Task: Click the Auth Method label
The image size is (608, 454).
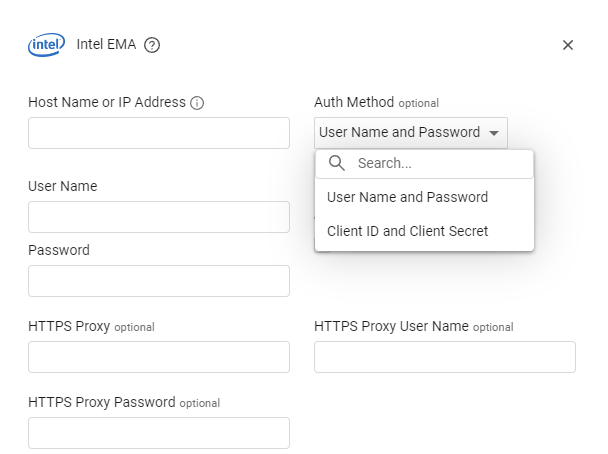Action: click(354, 102)
